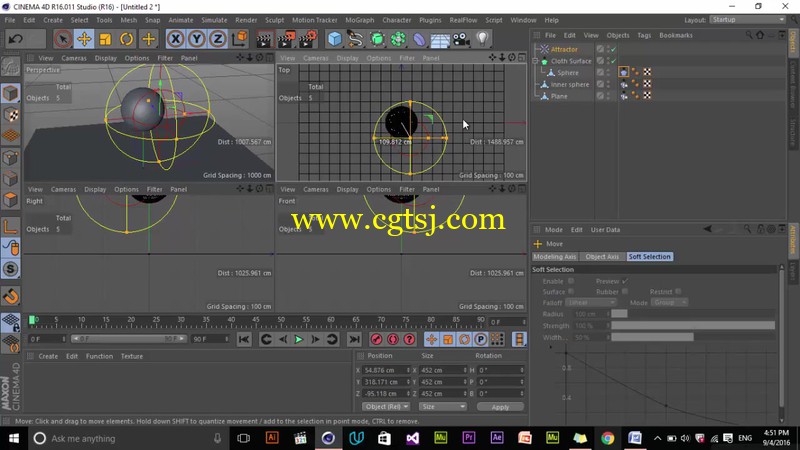Go to start of animation
800x450 pixels.
(x=244, y=339)
